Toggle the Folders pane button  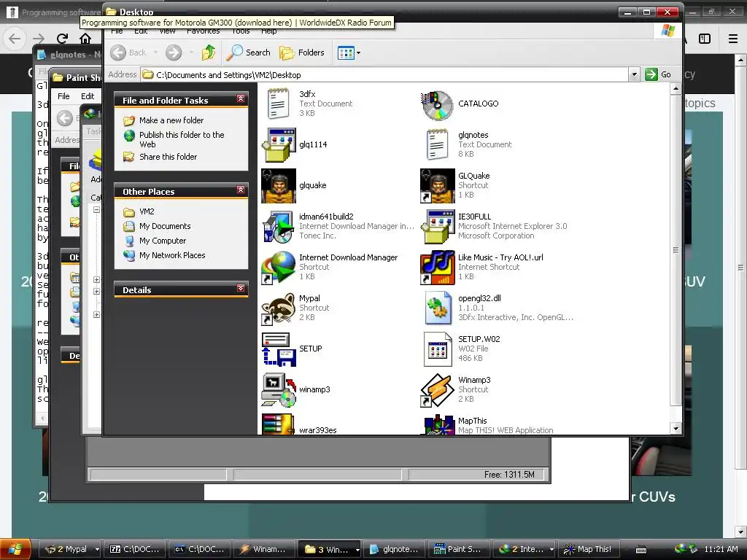(301, 52)
